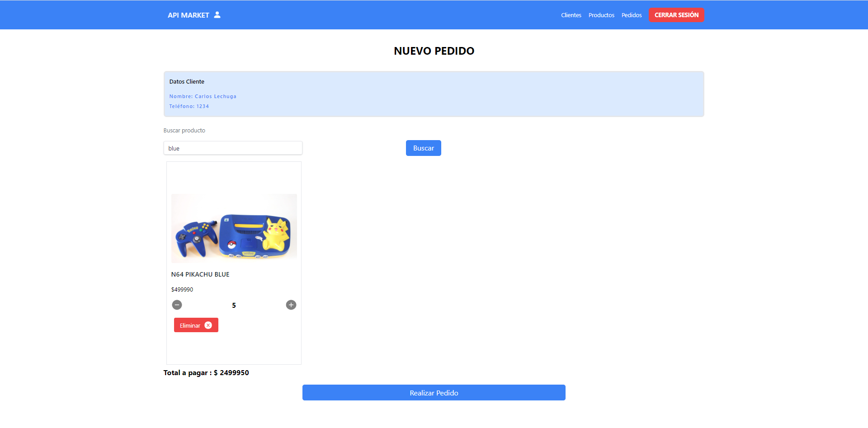Screen dimensions: 868x428
Task: Select the N64 PIKACHU BLUE product title
Action: point(200,274)
